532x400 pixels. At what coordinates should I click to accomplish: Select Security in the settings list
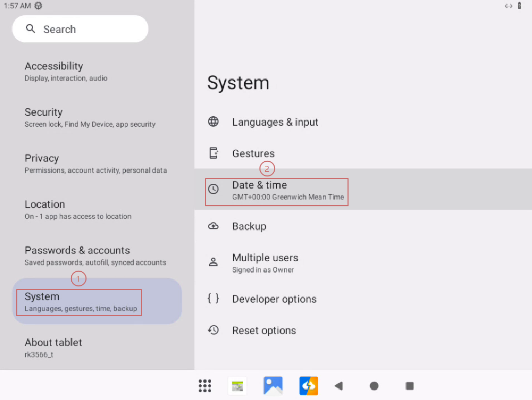tap(44, 117)
